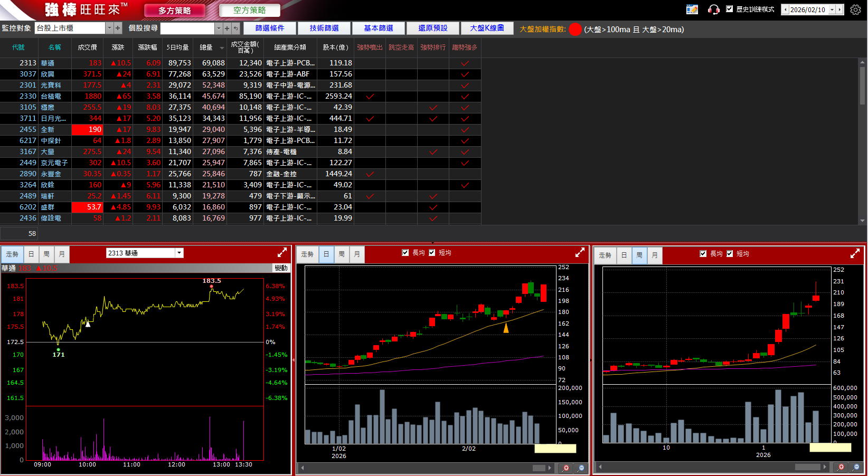Click the headset customer support icon
The image size is (868, 476).
[713, 9]
